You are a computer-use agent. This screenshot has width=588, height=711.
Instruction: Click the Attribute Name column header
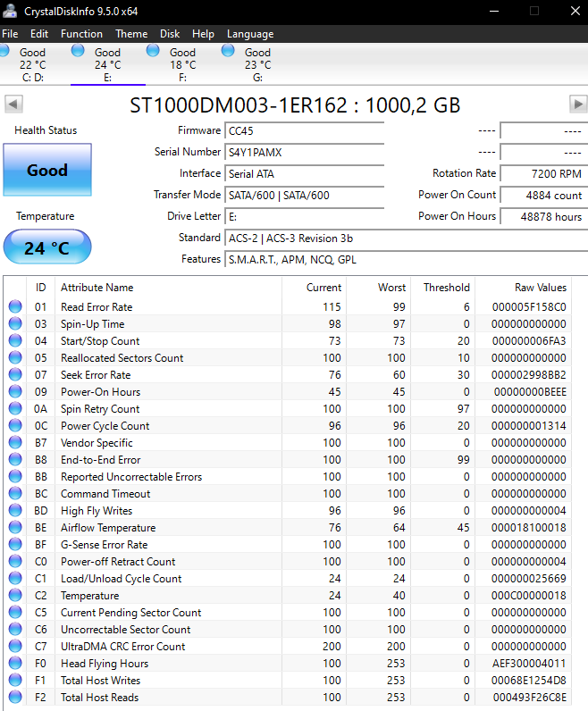pyautogui.click(x=168, y=288)
